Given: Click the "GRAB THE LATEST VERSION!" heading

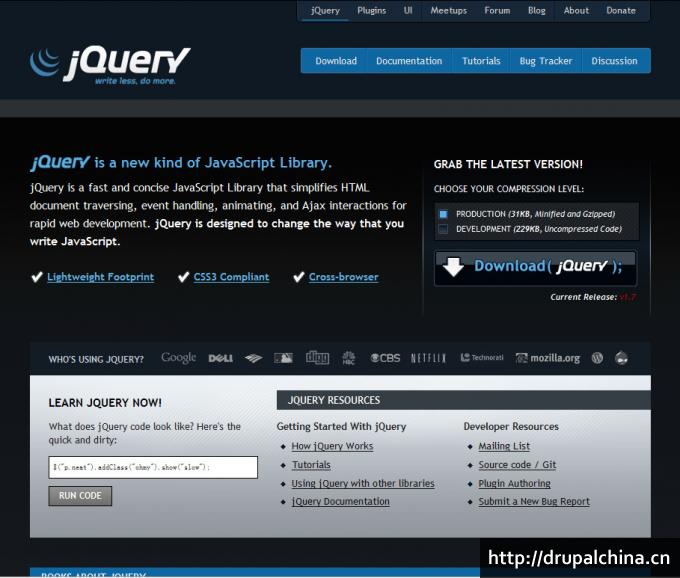Looking at the screenshot, I should tap(508, 164).
